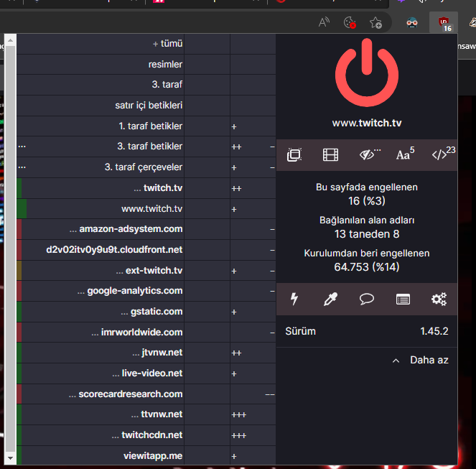This screenshot has width=476, height=469.
Task: Click the 'Bağlanılan alan adları' label
Action: click(367, 220)
